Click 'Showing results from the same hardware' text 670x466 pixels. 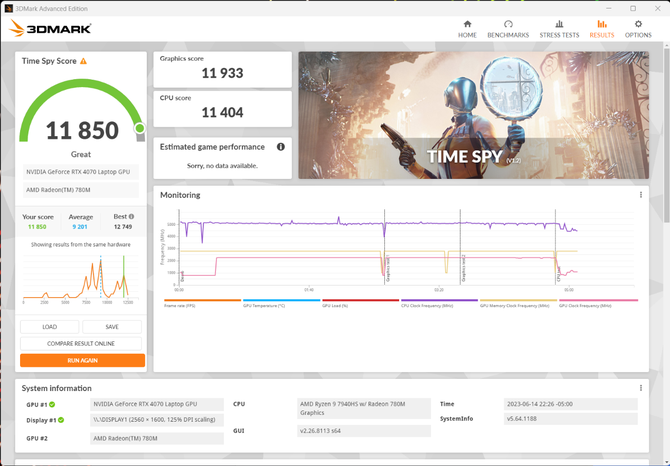click(81, 245)
